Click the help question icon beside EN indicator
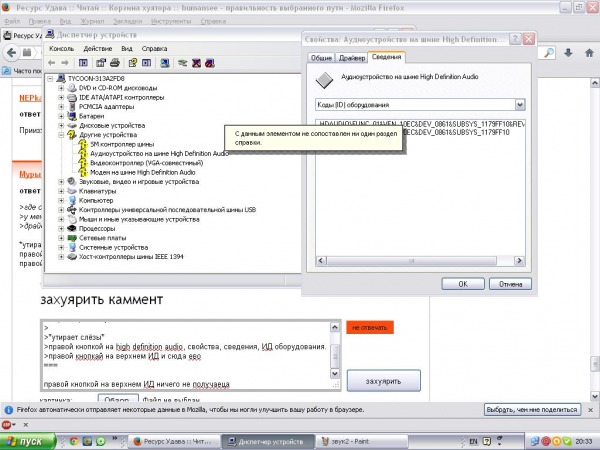The width and height of the screenshot is (600, 450). [x=487, y=441]
